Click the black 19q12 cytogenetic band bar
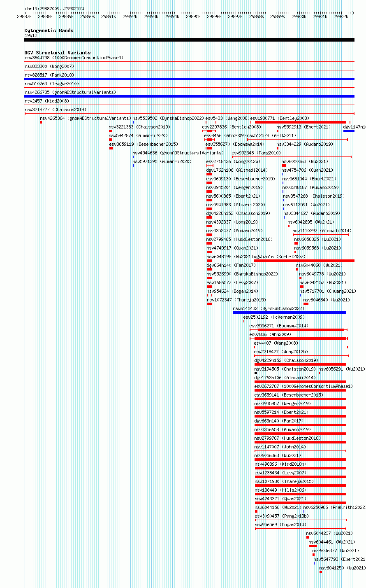Viewport: 366px width, 588px height. 189,40
